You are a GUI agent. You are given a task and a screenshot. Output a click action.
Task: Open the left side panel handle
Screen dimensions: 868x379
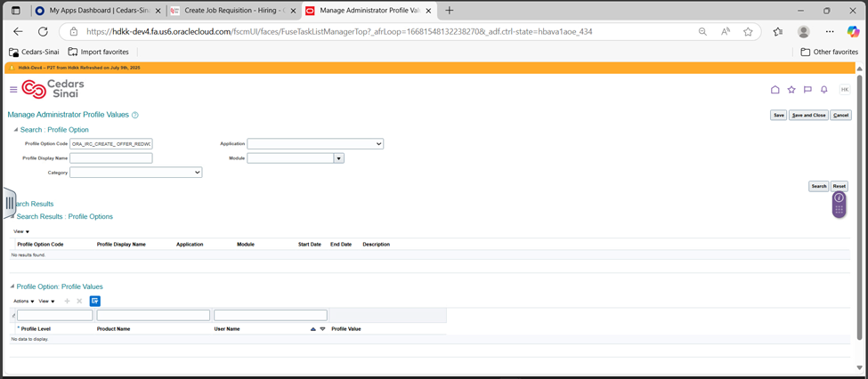pos(10,203)
